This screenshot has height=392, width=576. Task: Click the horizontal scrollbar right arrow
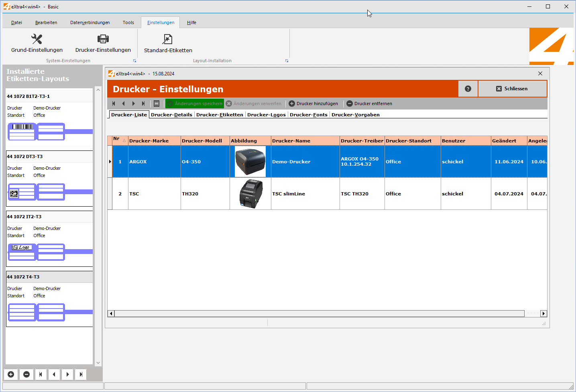point(543,313)
